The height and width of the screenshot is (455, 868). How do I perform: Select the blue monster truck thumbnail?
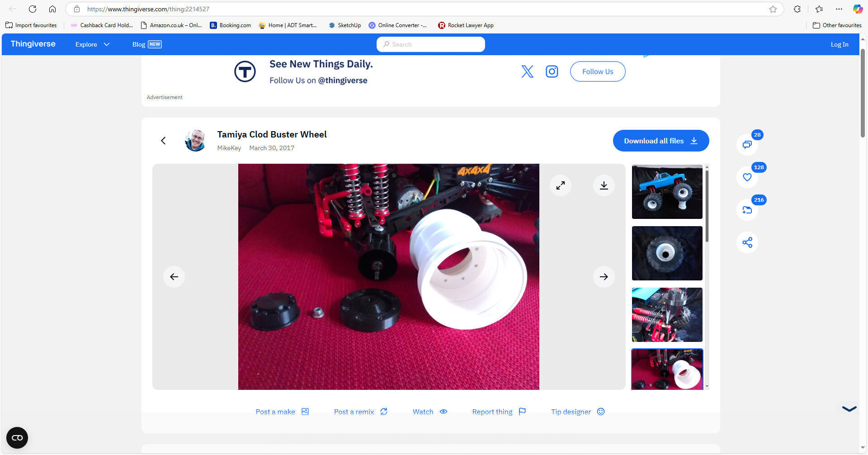[x=667, y=192]
